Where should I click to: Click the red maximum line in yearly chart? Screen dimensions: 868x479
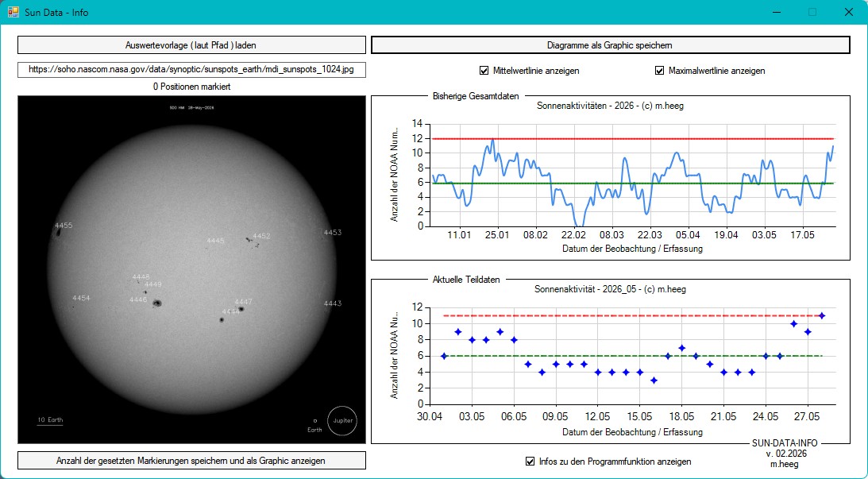tap(633, 138)
